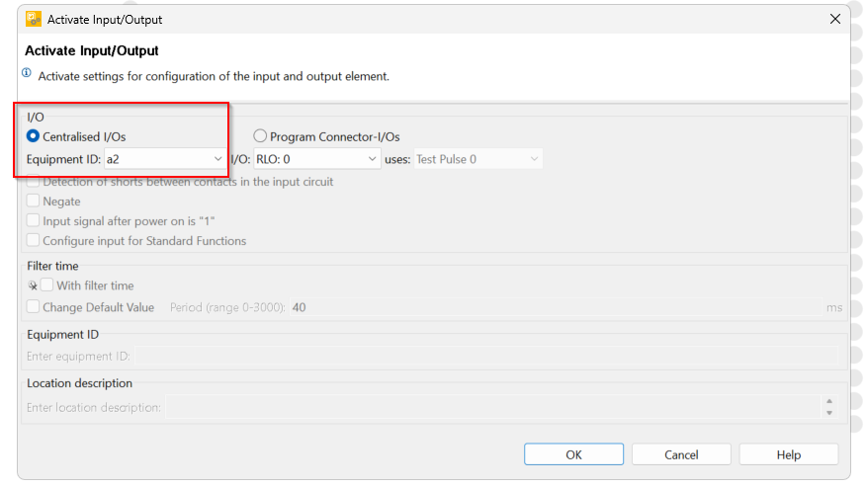
Task: Click the location description down arrow
Action: click(829, 413)
